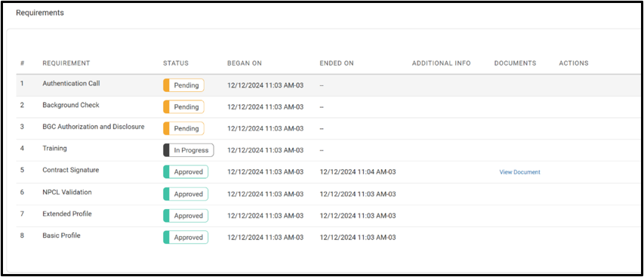Click the Requirements section heading

pos(40,13)
